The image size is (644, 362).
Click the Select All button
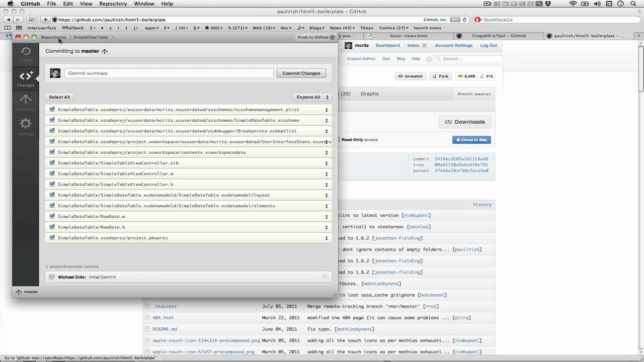59,97
